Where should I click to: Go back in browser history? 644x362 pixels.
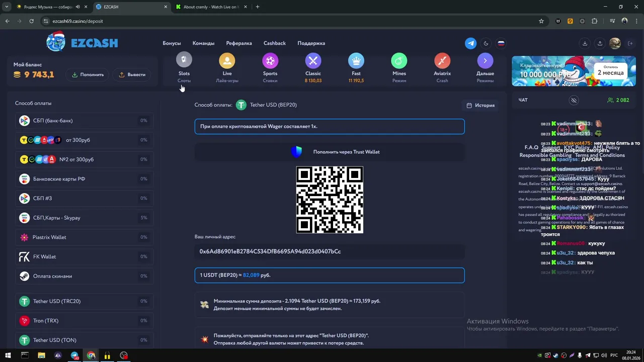7,21
